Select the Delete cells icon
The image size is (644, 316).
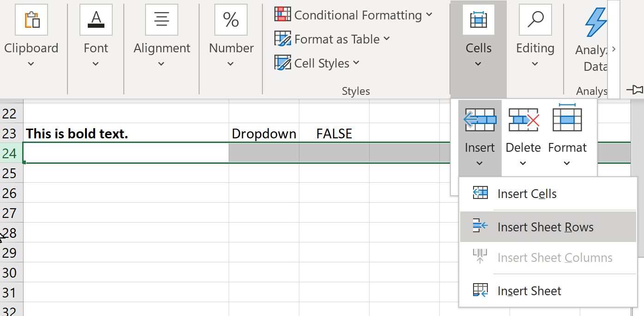tap(522, 119)
